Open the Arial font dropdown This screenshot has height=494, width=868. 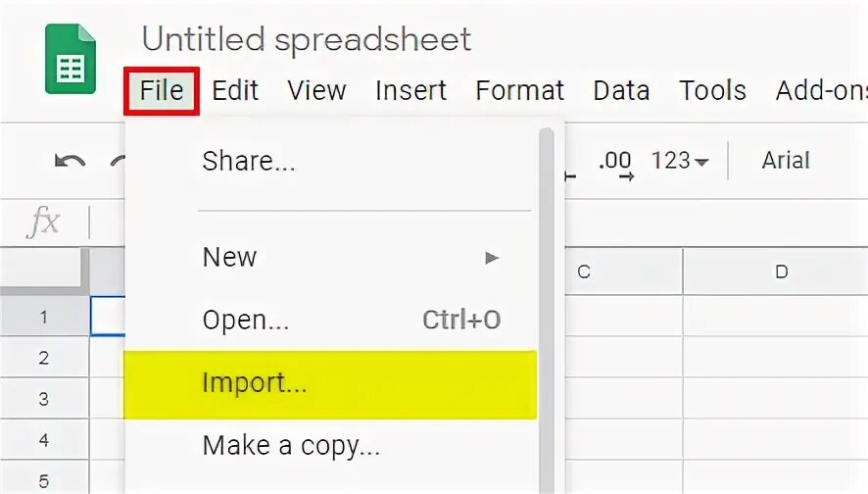point(786,161)
